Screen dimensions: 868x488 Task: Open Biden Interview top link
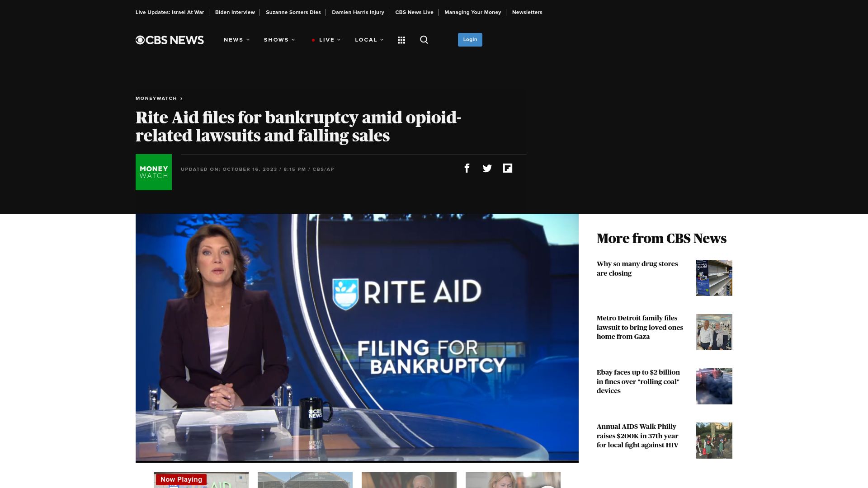(235, 12)
